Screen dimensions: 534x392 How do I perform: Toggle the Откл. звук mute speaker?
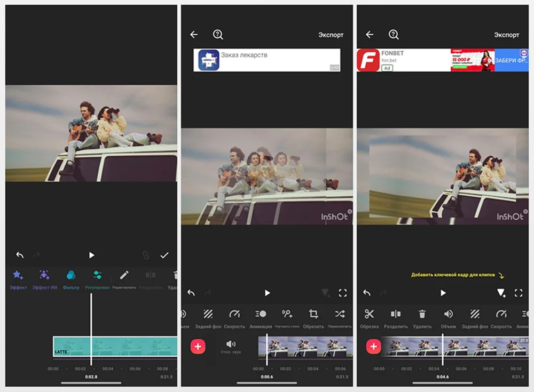(231, 345)
